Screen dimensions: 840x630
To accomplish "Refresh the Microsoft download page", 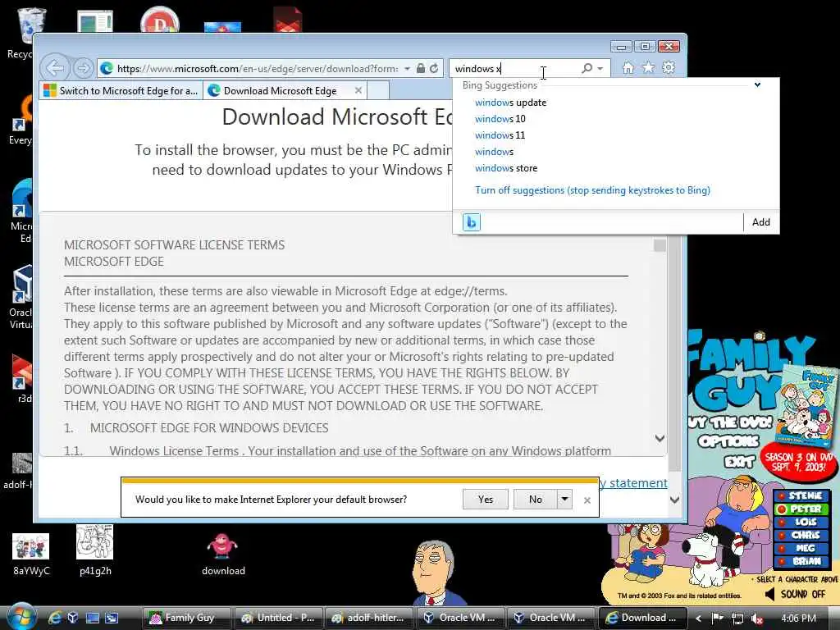I will [434, 68].
